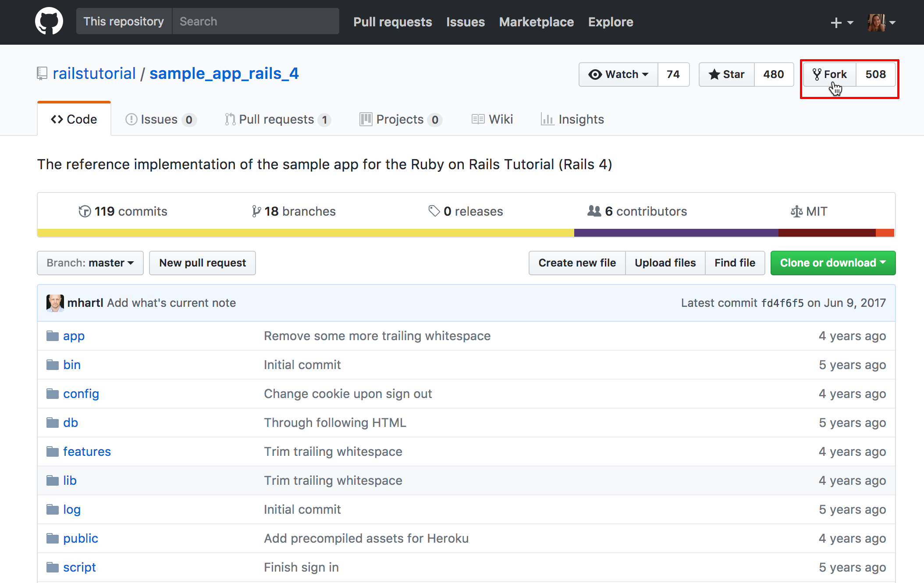Click the MIT license scale icon

(x=796, y=211)
